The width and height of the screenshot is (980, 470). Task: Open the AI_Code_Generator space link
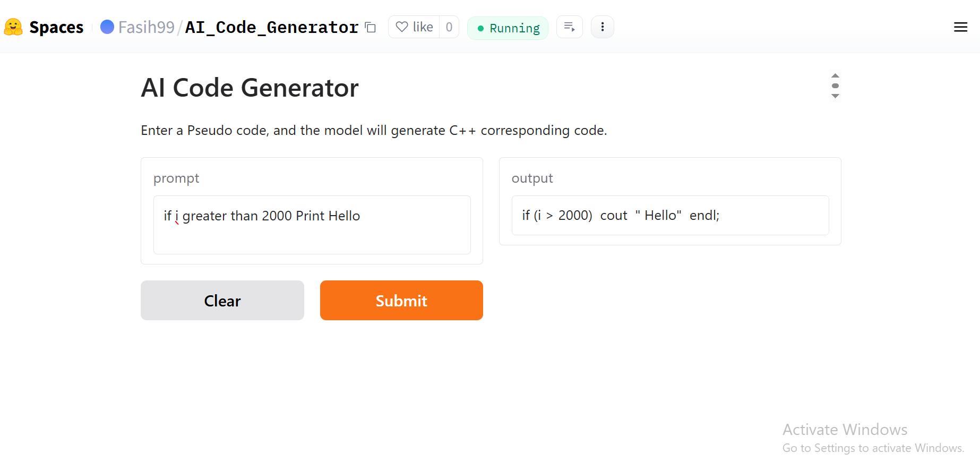(271, 27)
